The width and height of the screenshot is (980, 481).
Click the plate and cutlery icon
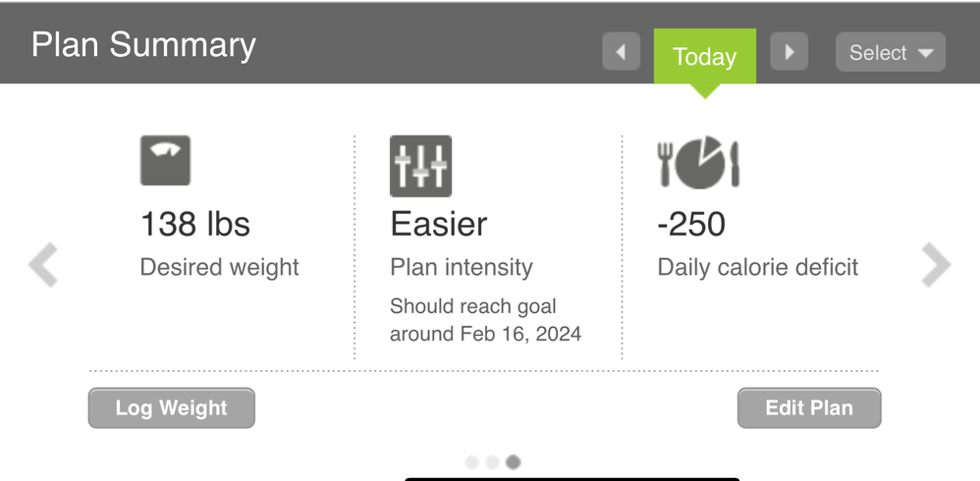[x=698, y=163]
